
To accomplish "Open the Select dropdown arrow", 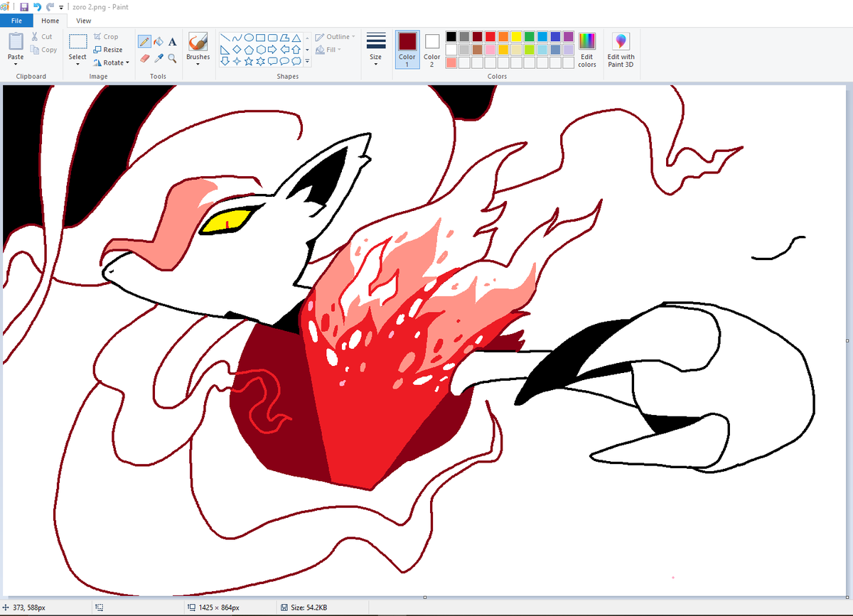I will point(77,64).
